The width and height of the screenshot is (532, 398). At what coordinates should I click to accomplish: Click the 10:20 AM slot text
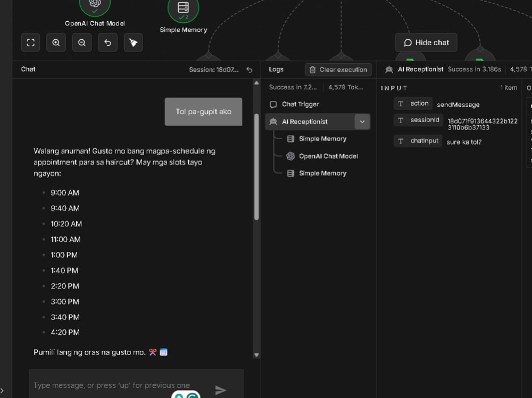coord(66,224)
